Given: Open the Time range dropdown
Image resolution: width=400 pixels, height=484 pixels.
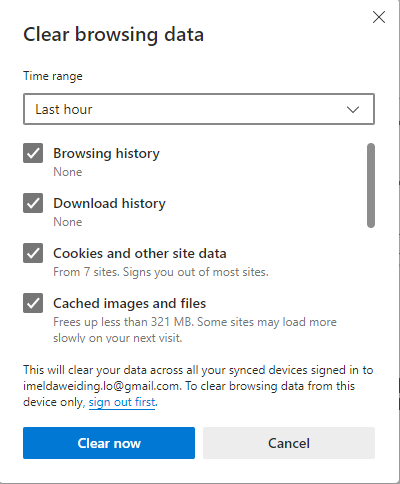Looking at the screenshot, I should click(x=199, y=109).
